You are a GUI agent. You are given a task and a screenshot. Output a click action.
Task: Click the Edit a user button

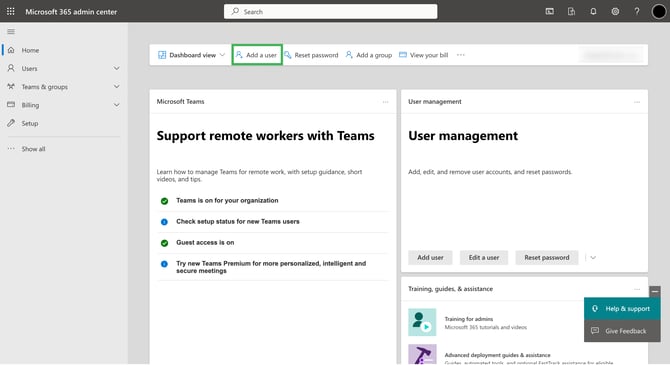[x=484, y=258]
